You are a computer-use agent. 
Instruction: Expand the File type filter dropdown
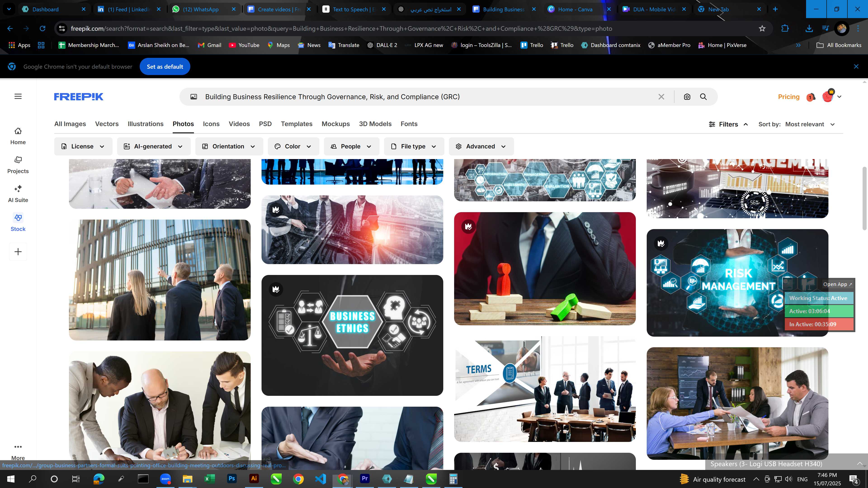click(414, 146)
